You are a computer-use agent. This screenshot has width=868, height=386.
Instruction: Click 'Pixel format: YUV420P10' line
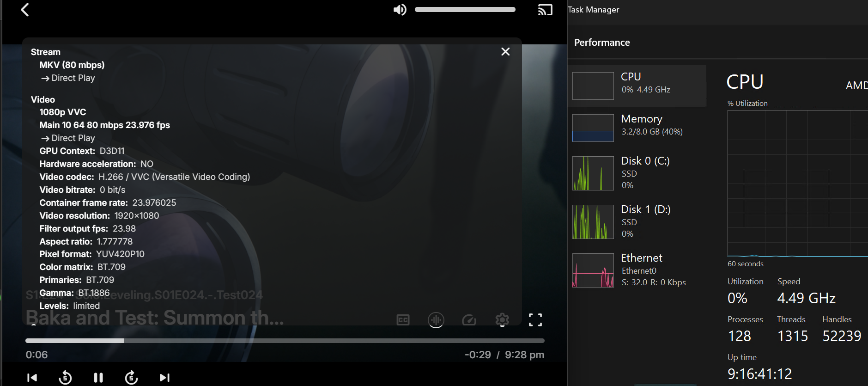click(x=92, y=254)
